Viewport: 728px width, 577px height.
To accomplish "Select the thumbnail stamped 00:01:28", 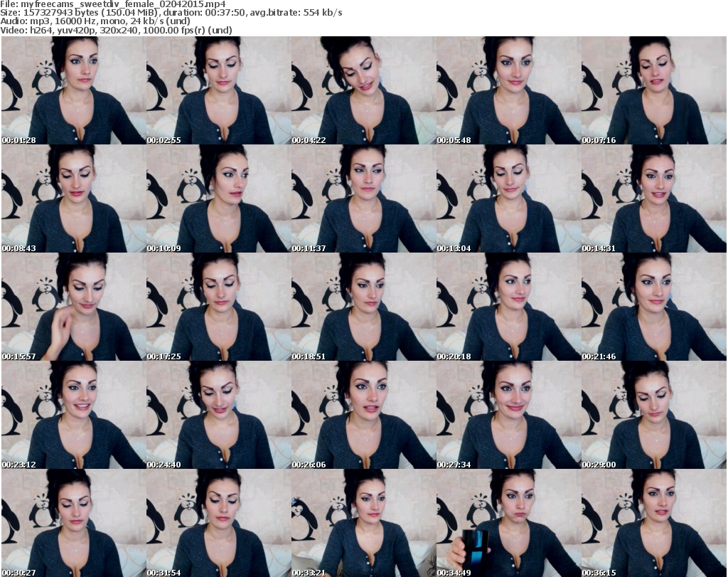I will pyautogui.click(x=74, y=90).
